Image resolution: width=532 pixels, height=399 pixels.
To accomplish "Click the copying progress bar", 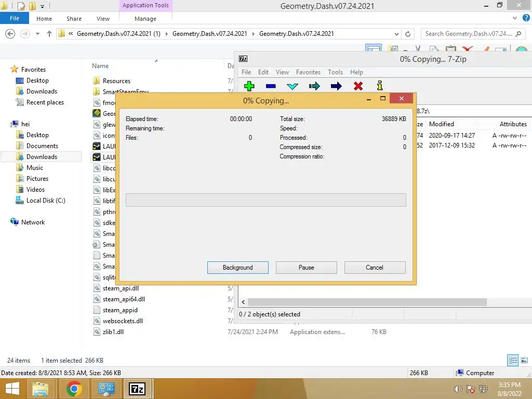I will coord(265,200).
